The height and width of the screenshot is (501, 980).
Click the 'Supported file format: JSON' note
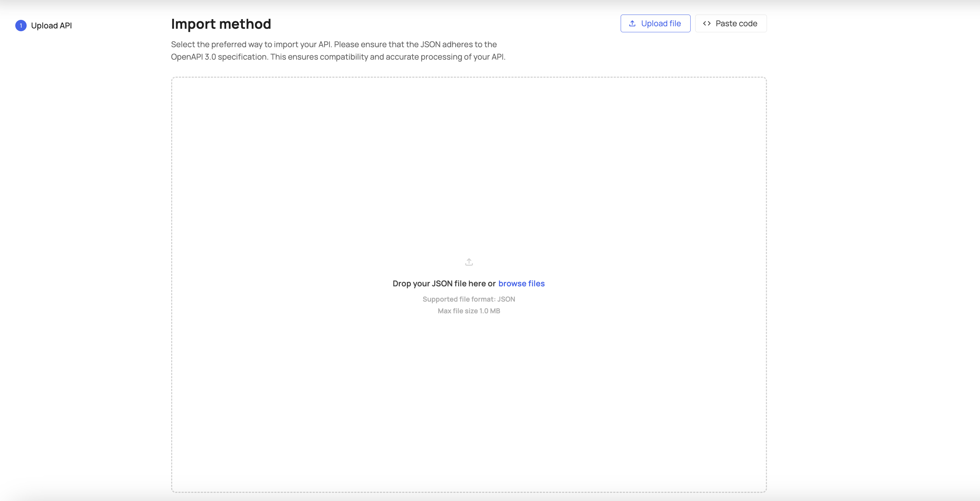[469, 299]
